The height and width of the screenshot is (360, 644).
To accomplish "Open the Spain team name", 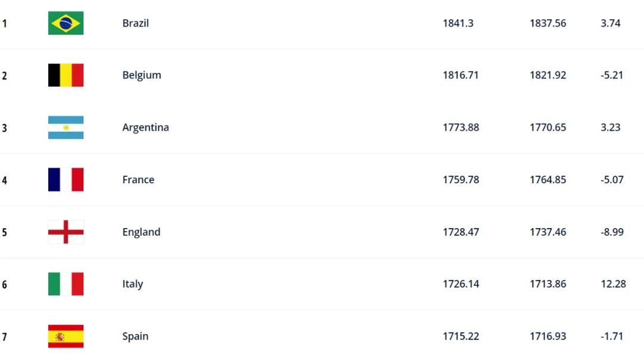I will [135, 337].
